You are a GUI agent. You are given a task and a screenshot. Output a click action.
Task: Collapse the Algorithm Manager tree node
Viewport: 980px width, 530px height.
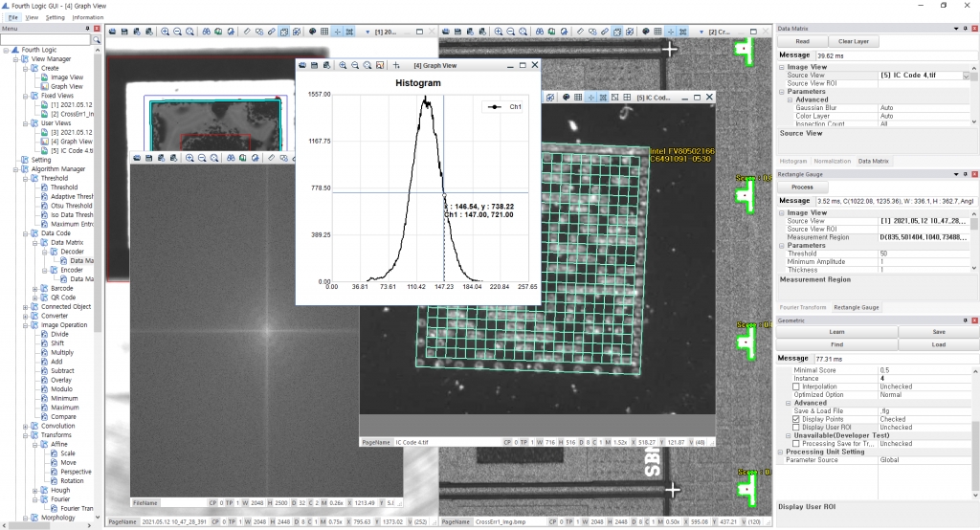pos(15,168)
